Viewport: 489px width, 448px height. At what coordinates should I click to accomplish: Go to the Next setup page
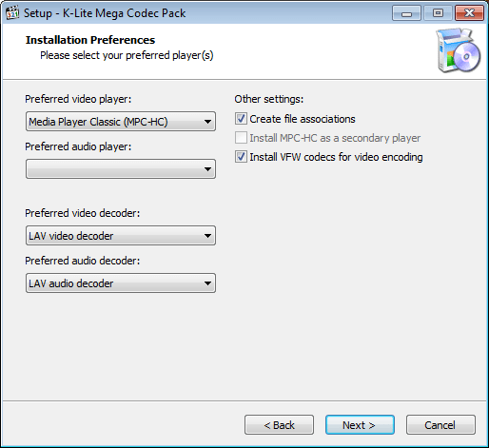360,425
